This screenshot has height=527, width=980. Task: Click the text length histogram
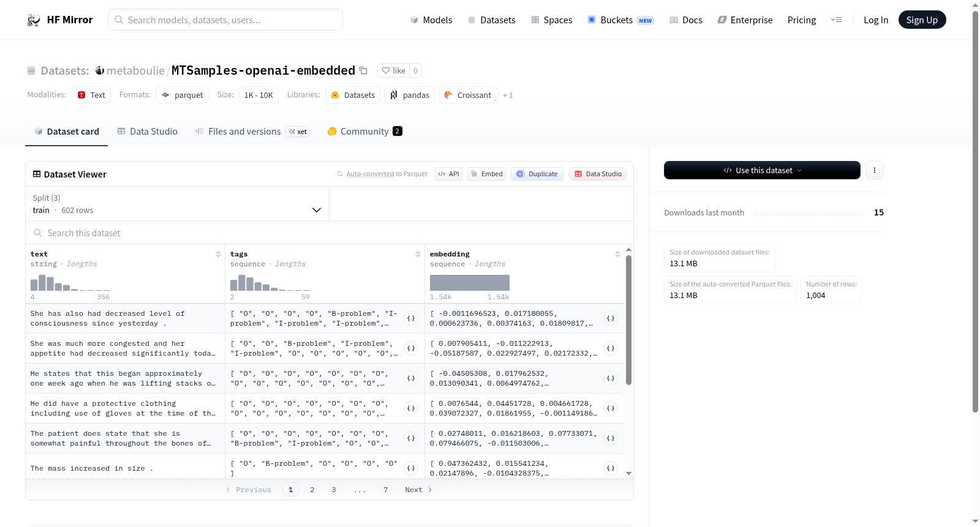[70, 283]
